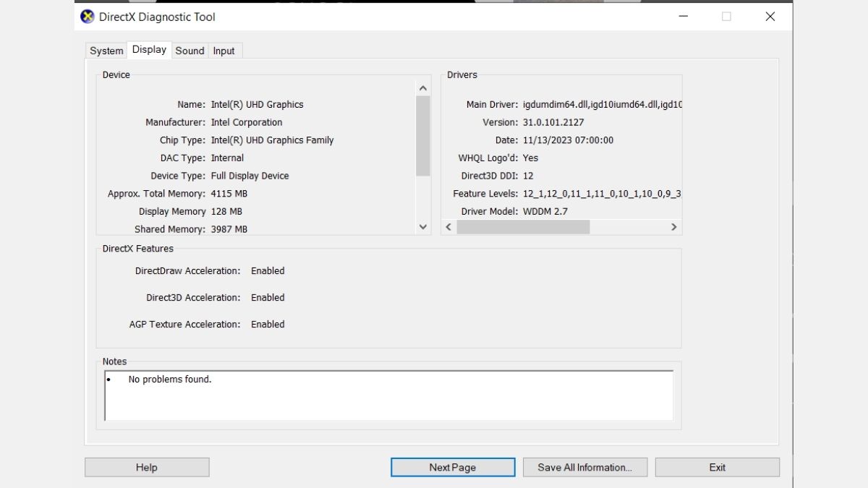Viewport: 868px width, 488px height.
Task: Click driver version '31.0.101.2127'
Action: 553,122
